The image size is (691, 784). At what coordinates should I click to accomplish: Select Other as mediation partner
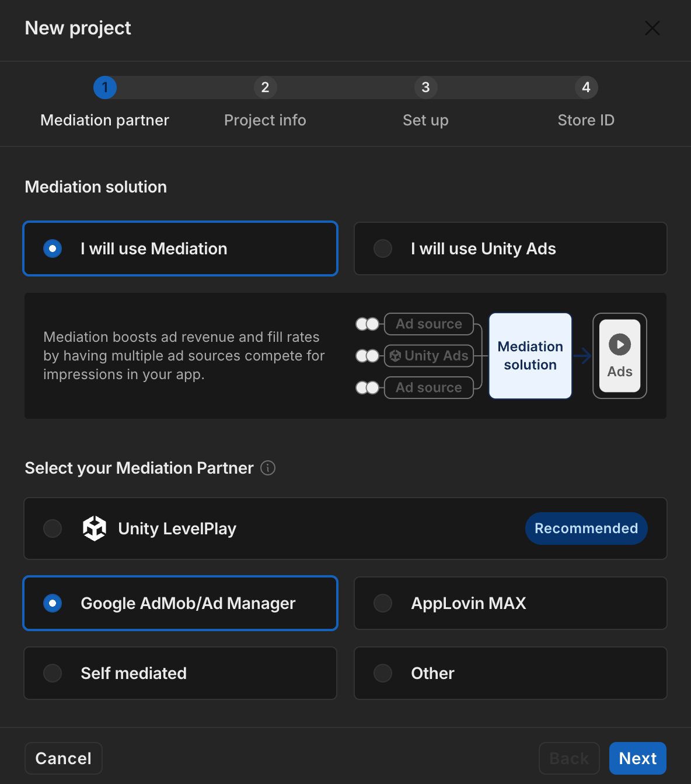(383, 673)
